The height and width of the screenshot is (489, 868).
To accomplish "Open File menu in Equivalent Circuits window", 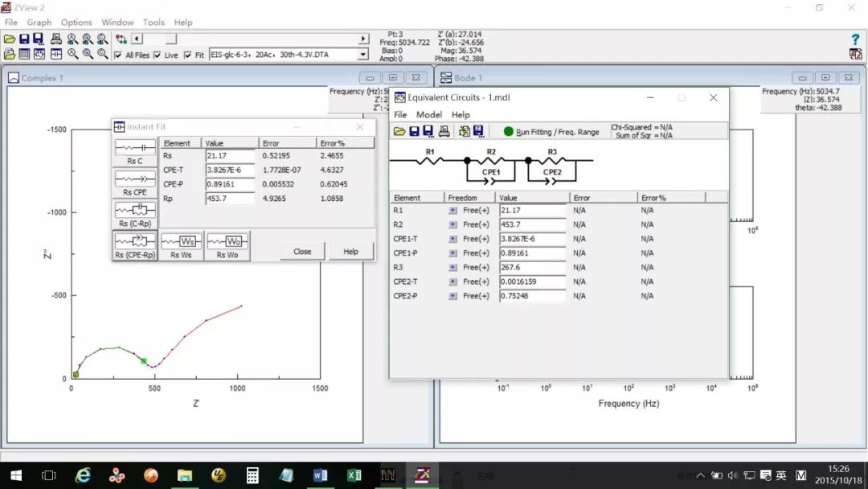I will tap(400, 115).
